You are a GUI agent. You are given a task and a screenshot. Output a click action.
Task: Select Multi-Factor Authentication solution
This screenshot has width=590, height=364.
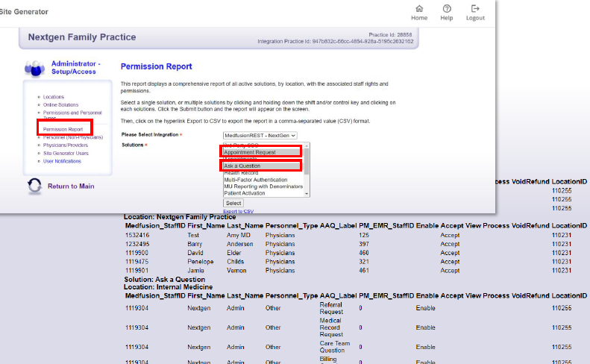(x=263, y=180)
